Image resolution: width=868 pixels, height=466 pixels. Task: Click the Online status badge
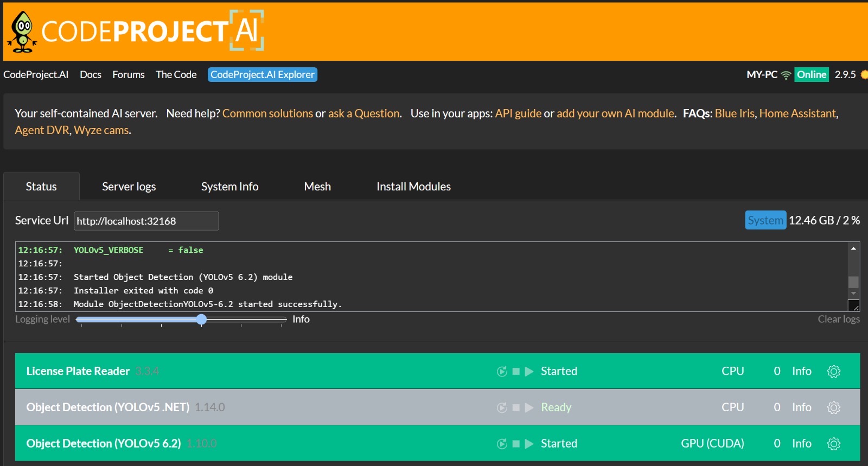[812, 75]
